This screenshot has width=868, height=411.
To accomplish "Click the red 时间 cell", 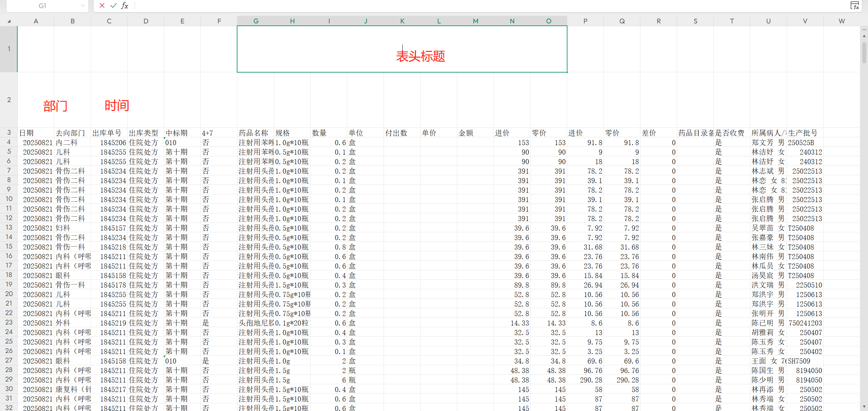I will pos(116,105).
